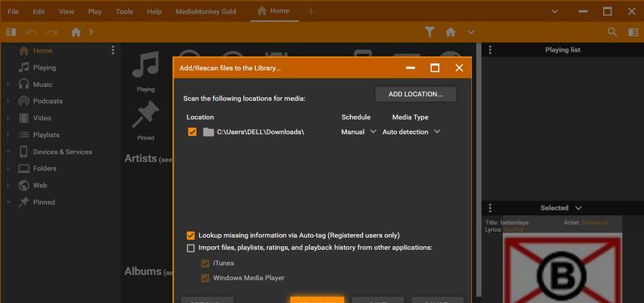Expand the Video tree node
Viewport: 644px width, 303px height.
pos(8,118)
